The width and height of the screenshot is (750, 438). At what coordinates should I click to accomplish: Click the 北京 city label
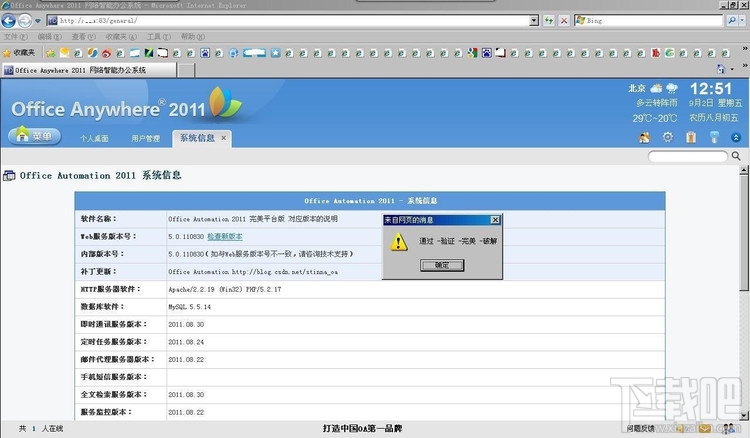(x=637, y=88)
